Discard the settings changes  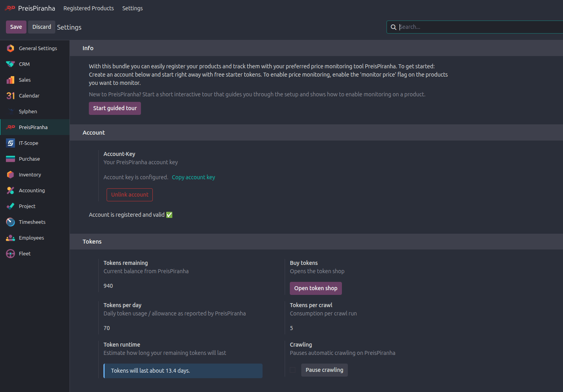(41, 27)
